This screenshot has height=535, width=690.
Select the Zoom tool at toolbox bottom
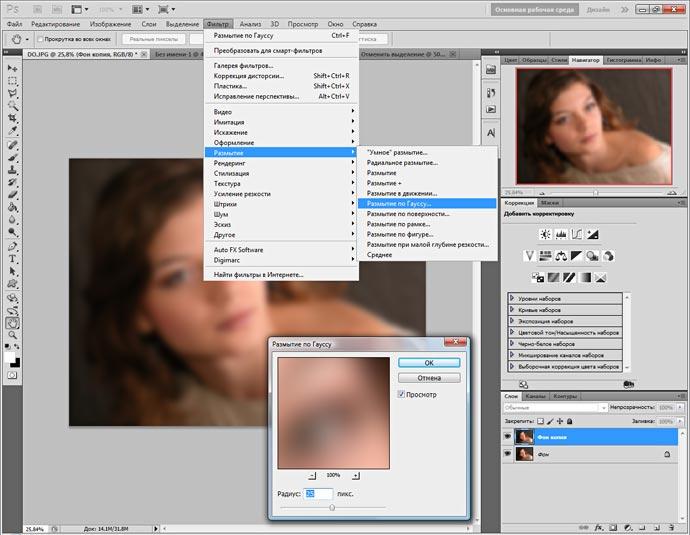12,335
